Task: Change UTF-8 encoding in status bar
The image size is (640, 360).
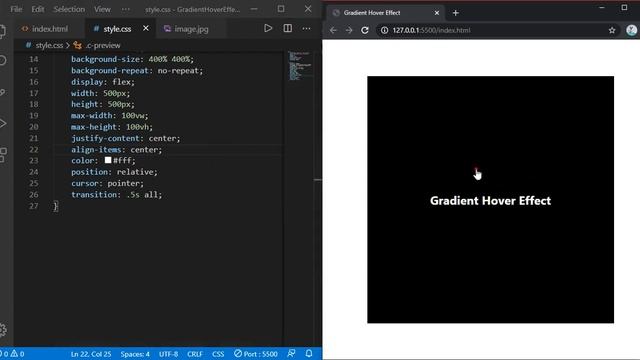Action: (x=168, y=354)
